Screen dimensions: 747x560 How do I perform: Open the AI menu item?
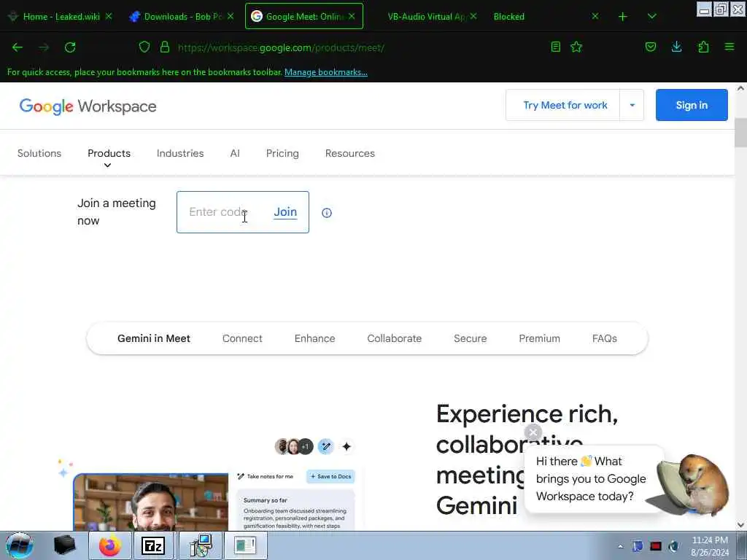pos(235,153)
